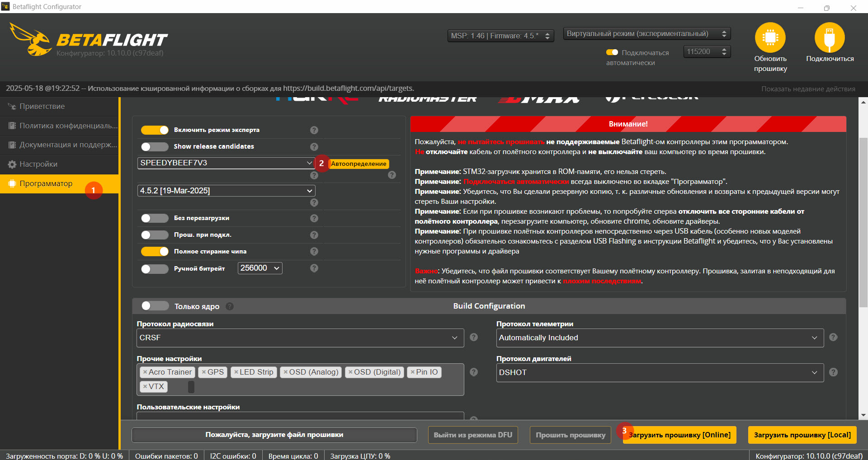Click Загрузить прошивку [Online] button
Image resolution: width=868 pixels, height=460 pixels.
(679, 435)
